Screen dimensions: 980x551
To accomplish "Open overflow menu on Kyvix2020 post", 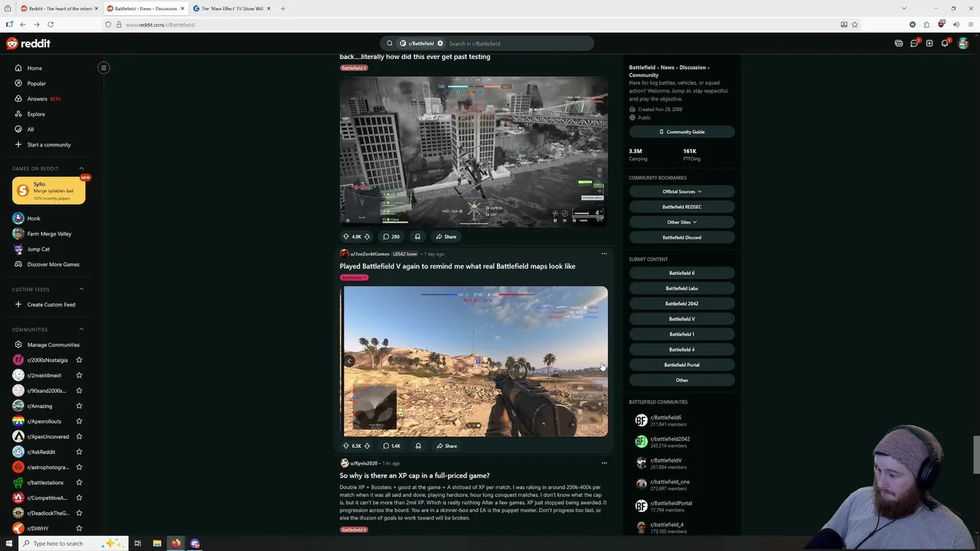I will pos(604,463).
